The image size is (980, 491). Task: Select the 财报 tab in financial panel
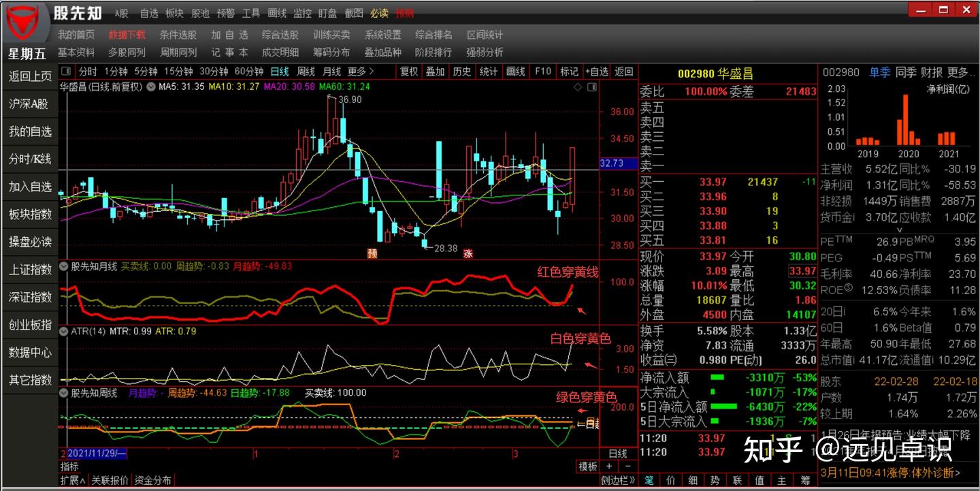tap(932, 72)
